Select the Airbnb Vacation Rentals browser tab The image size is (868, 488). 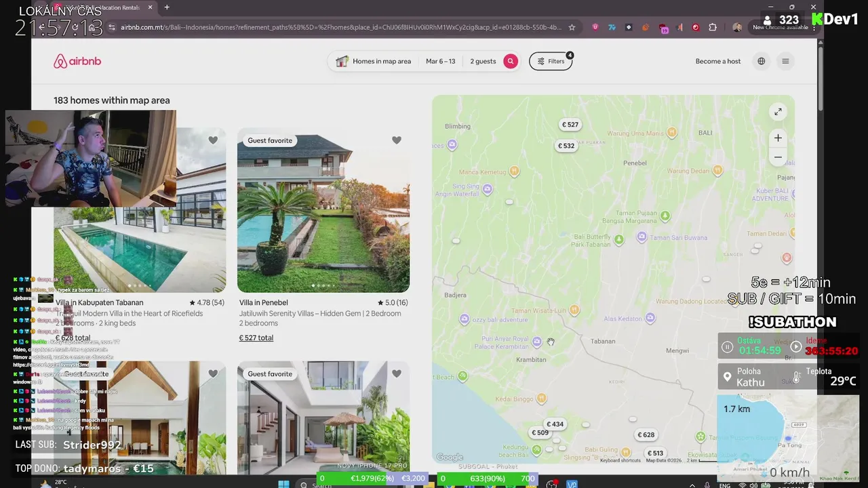[102, 7]
